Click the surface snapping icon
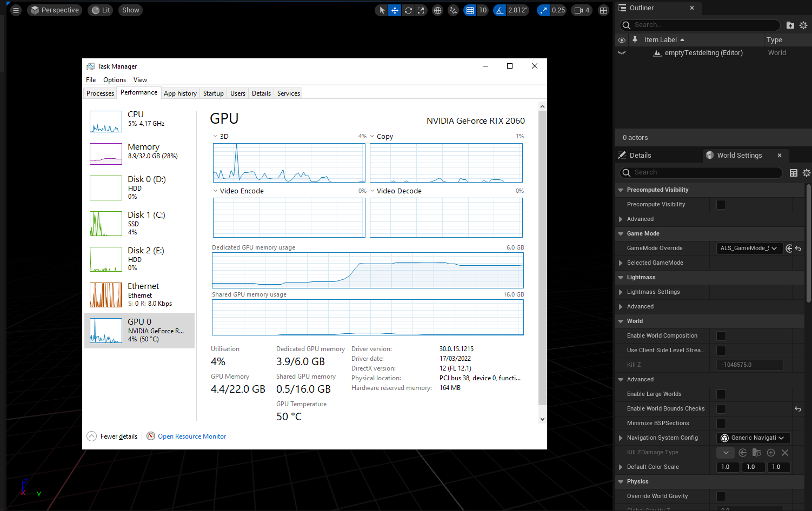Viewport: 812px width, 511px height. (453, 10)
